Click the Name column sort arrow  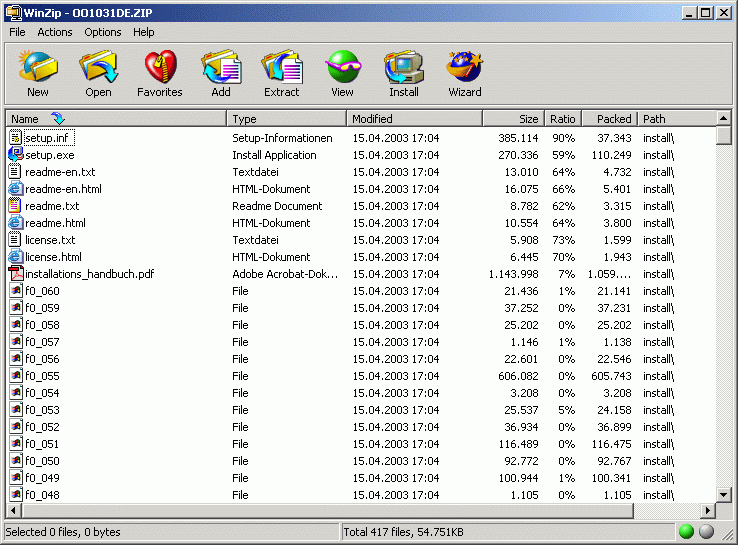pyautogui.click(x=58, y=118)
